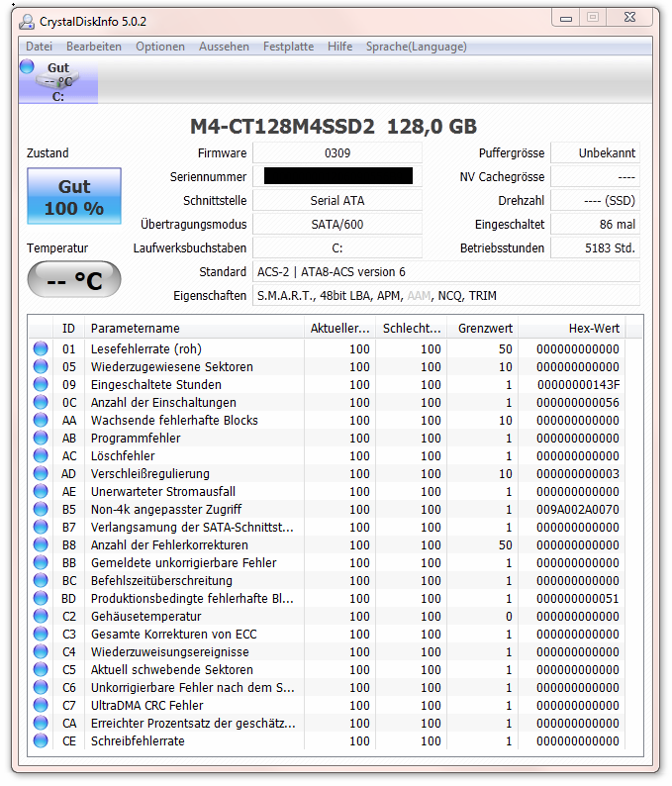Click the status icon for Lesefehlerrate (roh)

[x=41, y=348]
